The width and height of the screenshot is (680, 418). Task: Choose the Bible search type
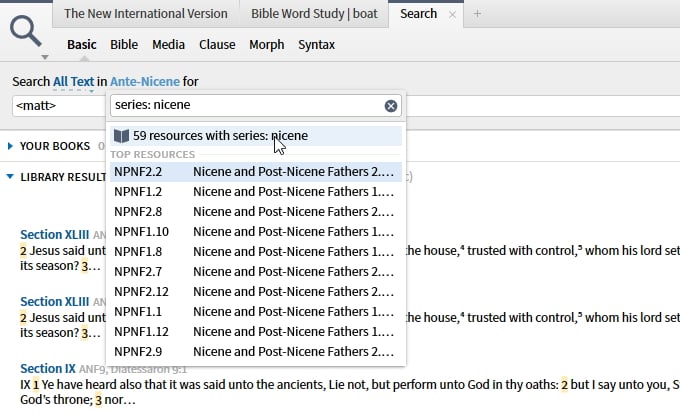click(x=124, y=45)
